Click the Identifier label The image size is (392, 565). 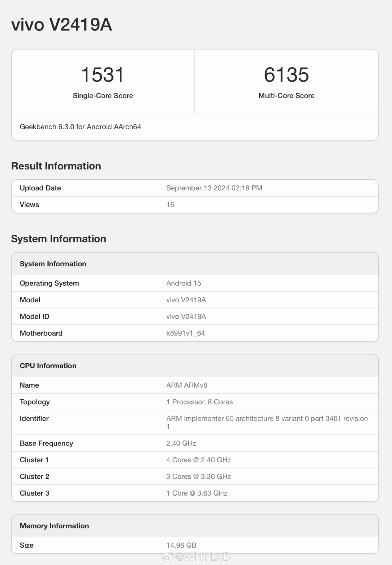click(x=34, y=418)
